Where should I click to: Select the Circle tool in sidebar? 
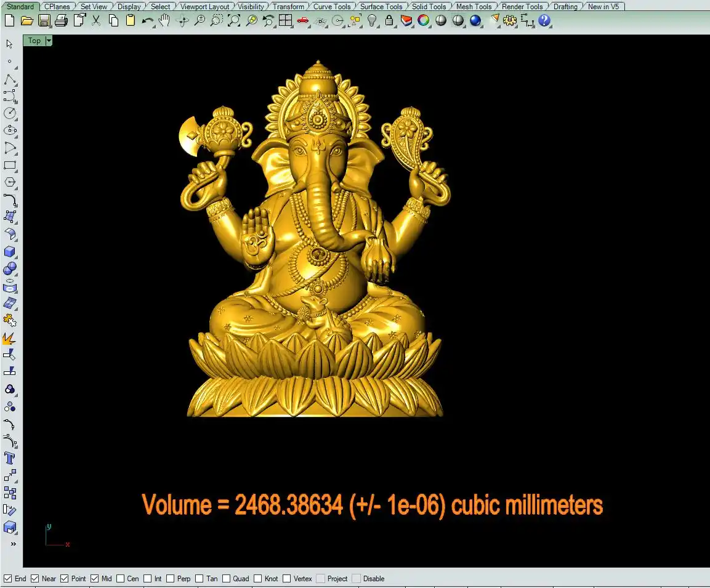pos(10,113)
